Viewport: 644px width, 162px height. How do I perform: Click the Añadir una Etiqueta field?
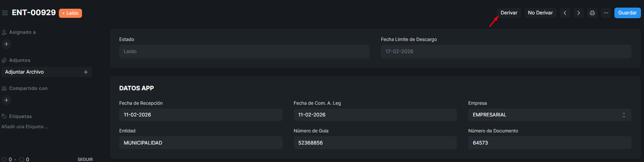tap(25, 127)
